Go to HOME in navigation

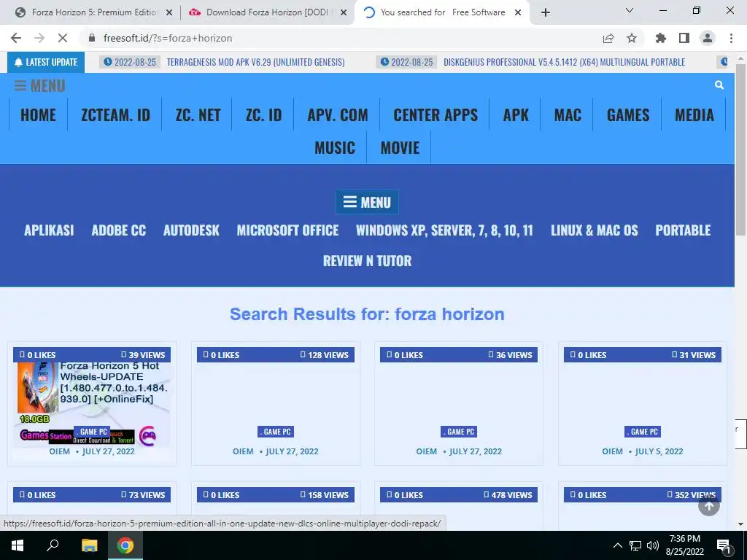[x=38, y=114]
